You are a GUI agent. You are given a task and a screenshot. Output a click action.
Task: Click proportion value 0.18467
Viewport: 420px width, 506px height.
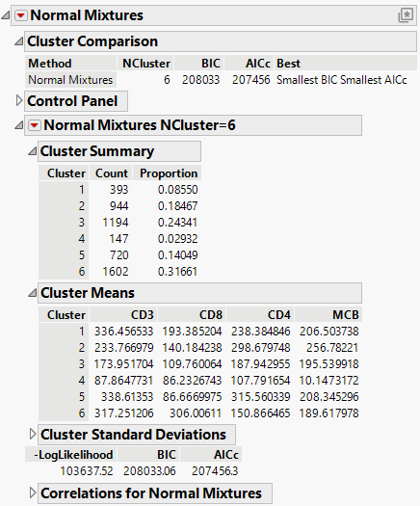(x=178, y=206)
